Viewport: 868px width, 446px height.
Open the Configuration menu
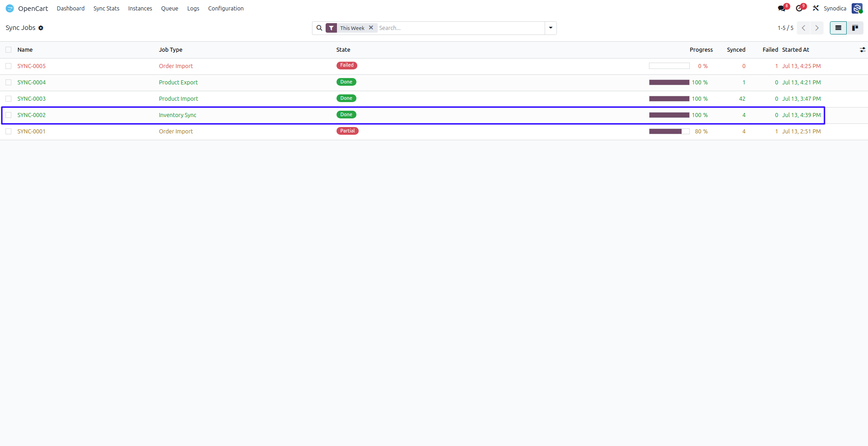tap(226, 9)
